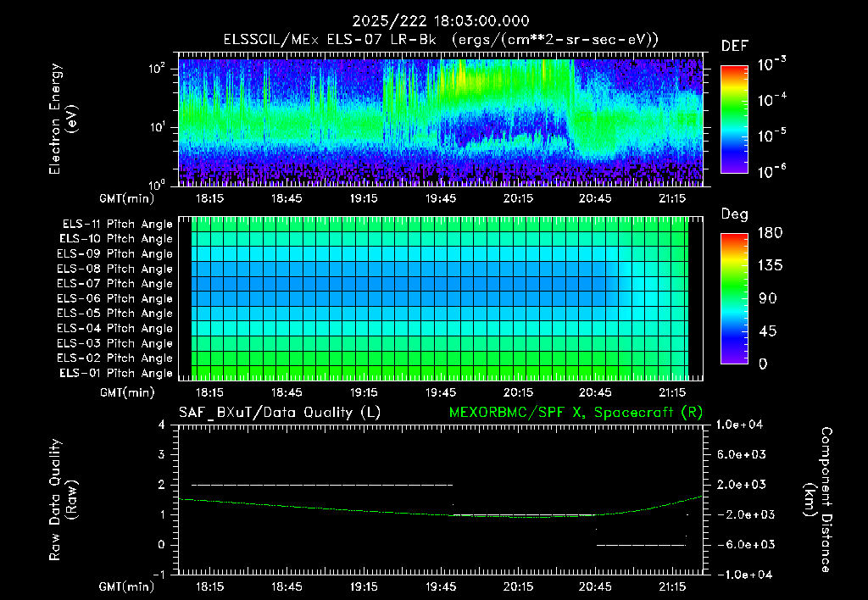
Task: Click 18:15 under the electron energy spectrogram
Action: tap(209, 198)
